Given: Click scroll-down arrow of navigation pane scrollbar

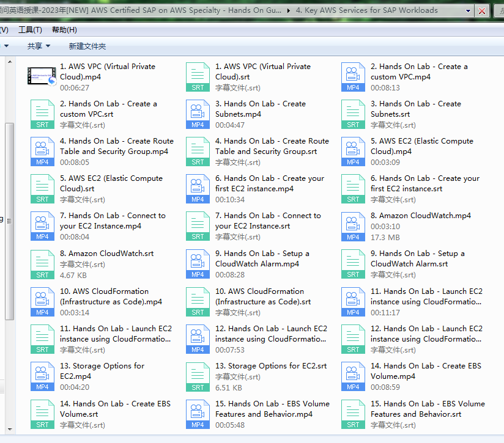Looking at the screenshot, I should (x=10, y=429).
